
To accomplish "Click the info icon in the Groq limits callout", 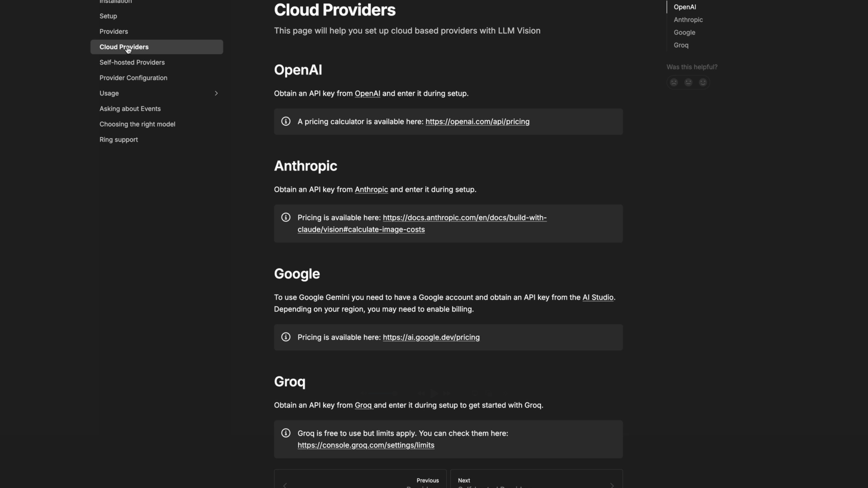I will click(x=286, y=433).
